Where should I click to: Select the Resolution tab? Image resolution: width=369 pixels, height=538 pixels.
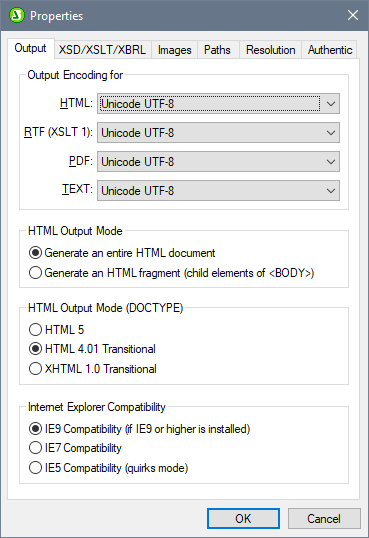(x=270, y=50)
